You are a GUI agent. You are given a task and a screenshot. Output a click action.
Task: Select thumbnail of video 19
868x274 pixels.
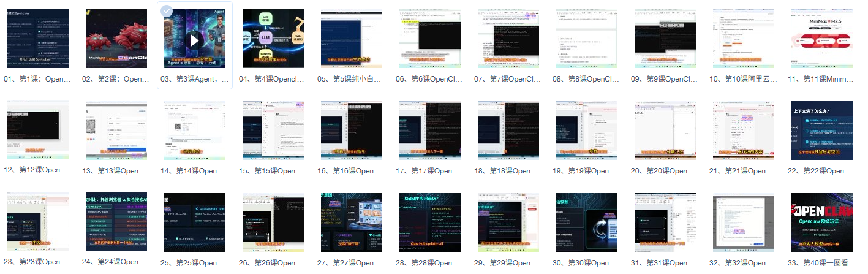pos(587,131)
